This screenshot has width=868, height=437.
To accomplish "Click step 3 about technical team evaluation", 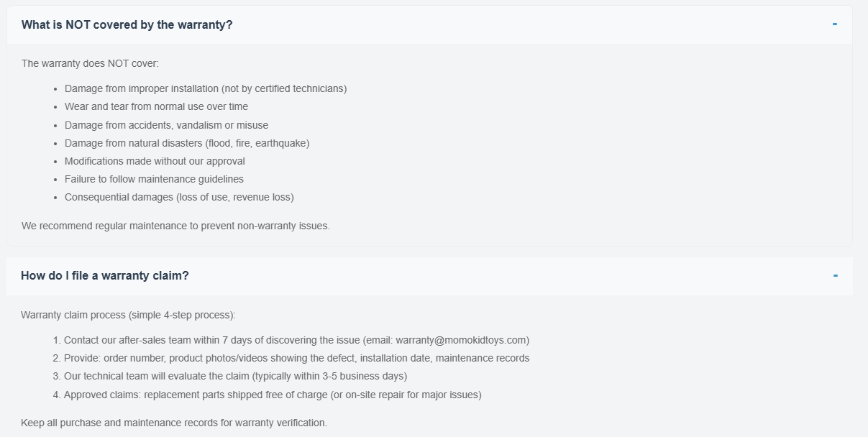I will (235, 377).
